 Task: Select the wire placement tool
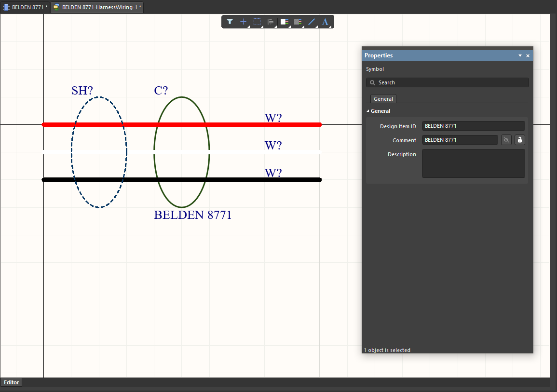[284, 22]
